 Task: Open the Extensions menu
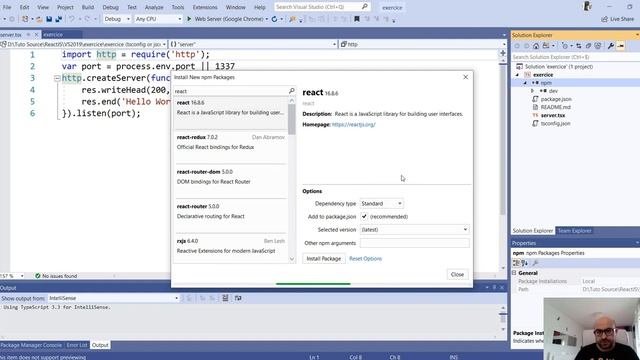point(205,7)
